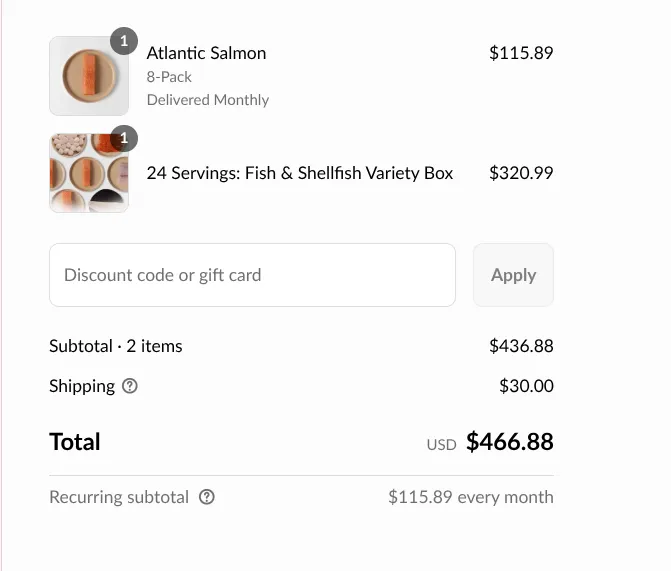Click the $115.89 Atlantic Salmon price
Screen dimensions: 671x571
pyautogui.click(x=520, y=53)
